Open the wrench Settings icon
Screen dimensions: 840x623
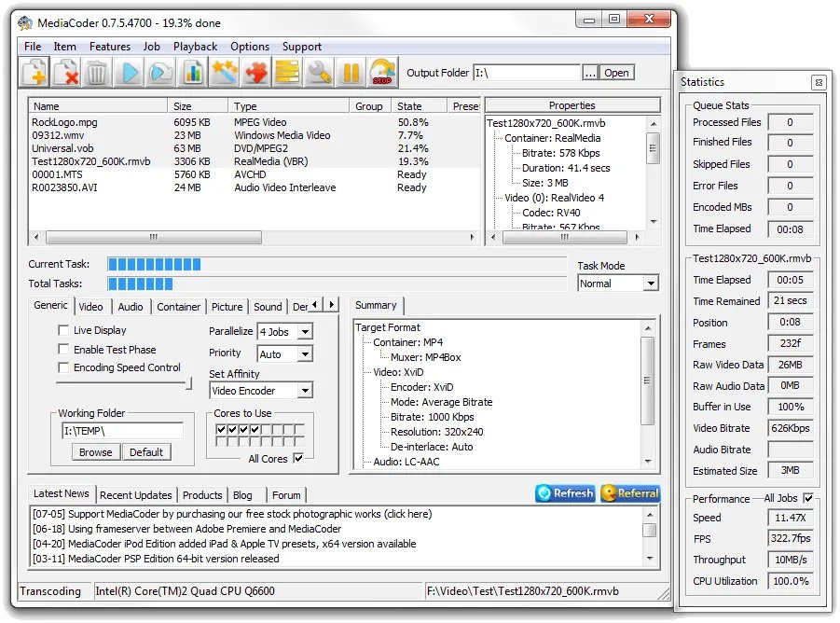click(320, 72)
